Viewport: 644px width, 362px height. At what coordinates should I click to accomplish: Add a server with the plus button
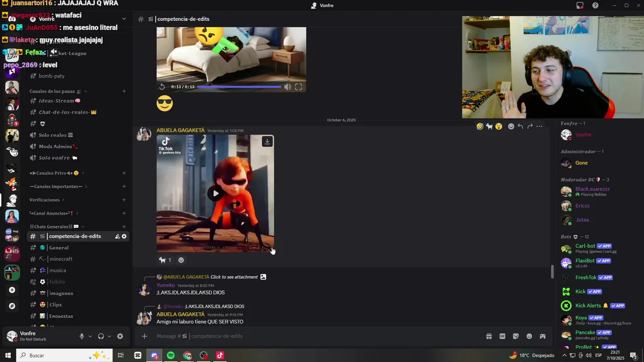(12, 290)
